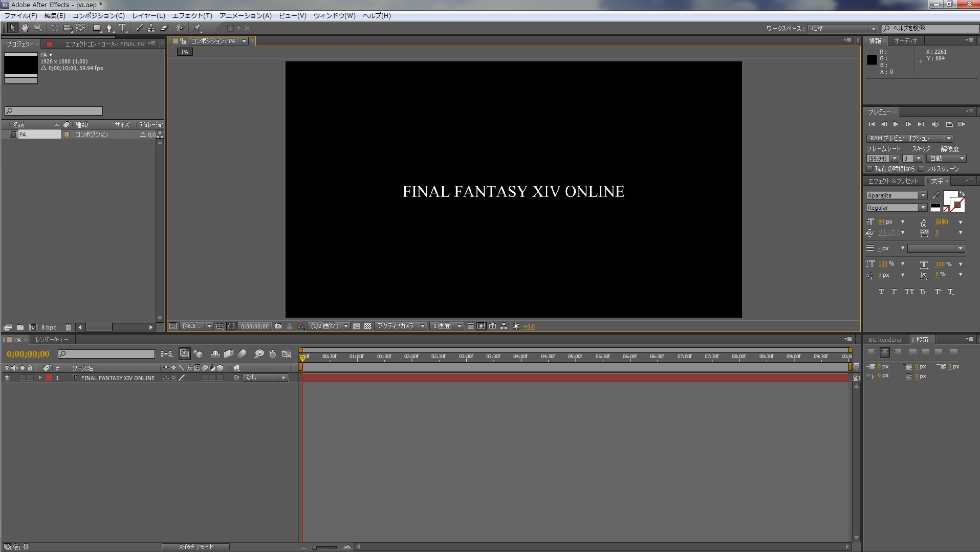
Task: Open the parent なし dropdown for layer 1
Action: coord(265,378)
